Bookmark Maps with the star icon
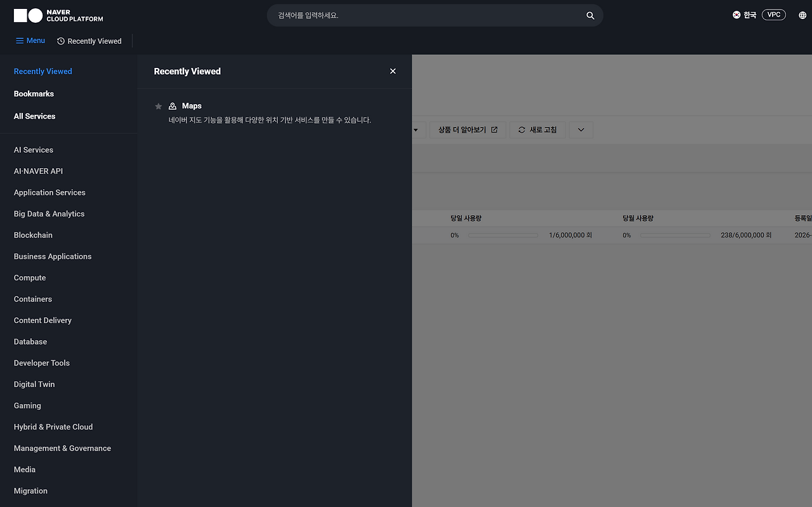 [159, 107]
